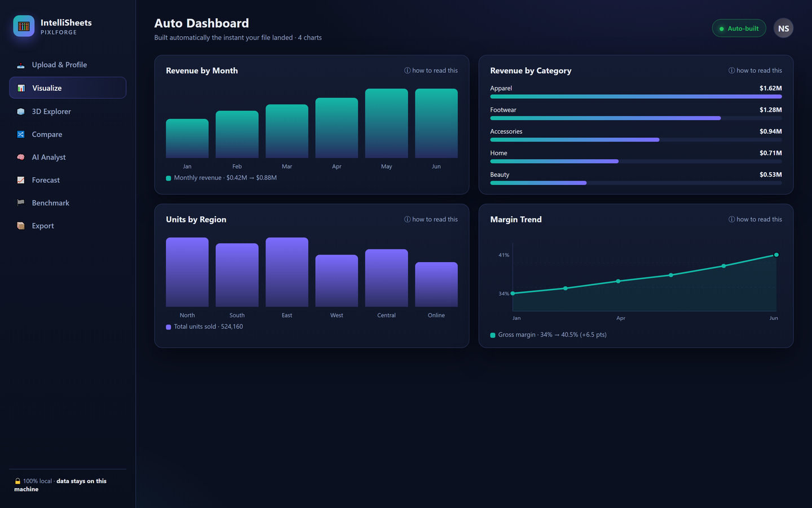Click the 3D Explorer cube icon
Screen dimensions: 812x508
point(21,111)
